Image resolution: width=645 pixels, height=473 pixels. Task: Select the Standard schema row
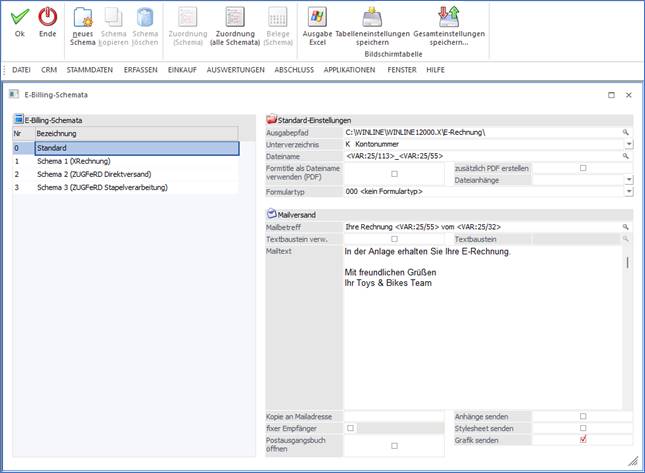[126, 148]
